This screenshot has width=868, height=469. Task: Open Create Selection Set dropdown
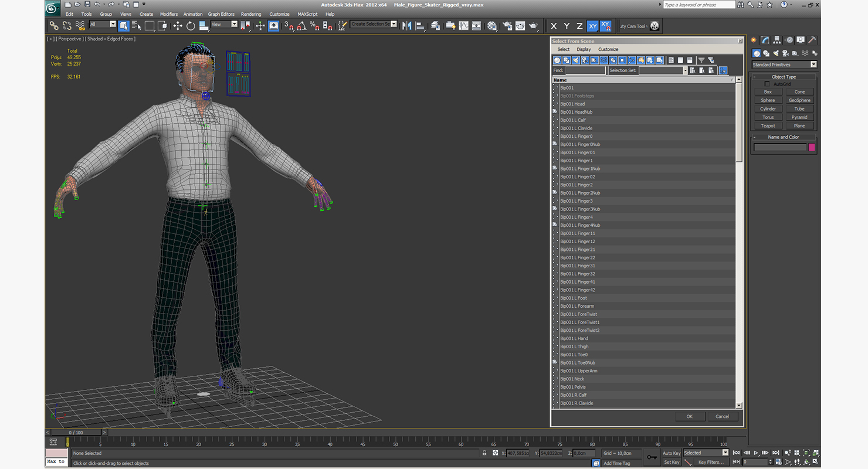374,24
